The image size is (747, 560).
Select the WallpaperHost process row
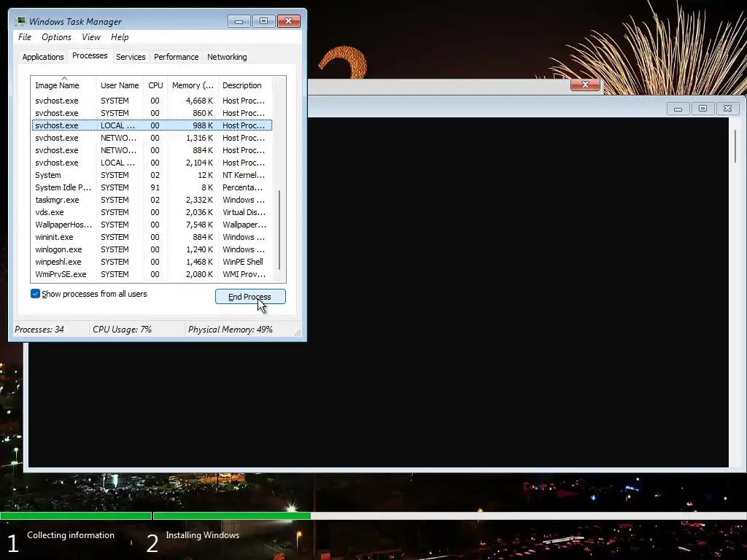tap(152, 225)
